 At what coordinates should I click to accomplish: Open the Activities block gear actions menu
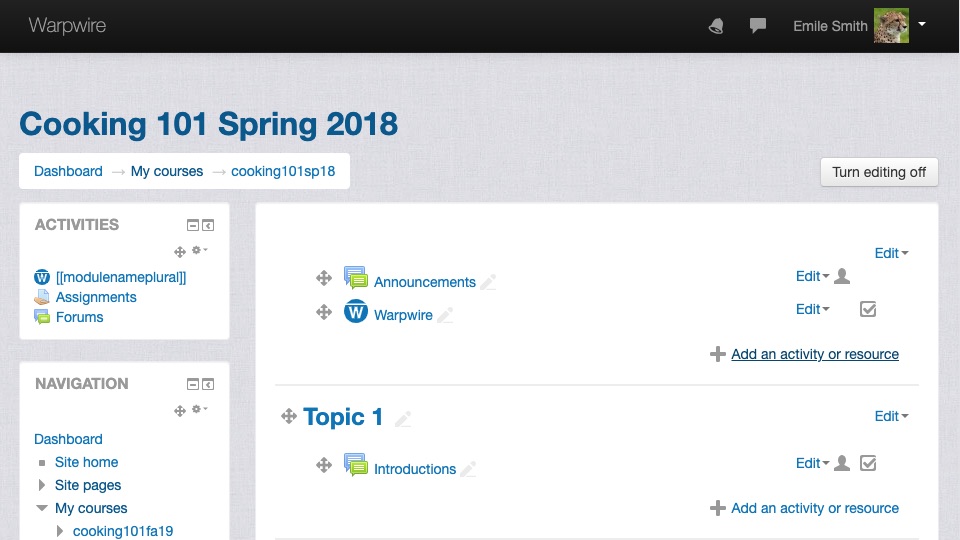coord(200,250)
